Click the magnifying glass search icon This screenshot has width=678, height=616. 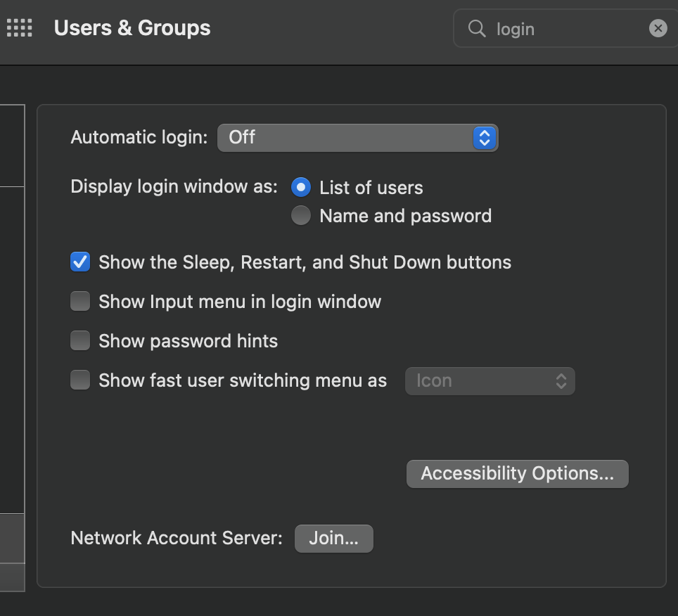click(477, 28)
